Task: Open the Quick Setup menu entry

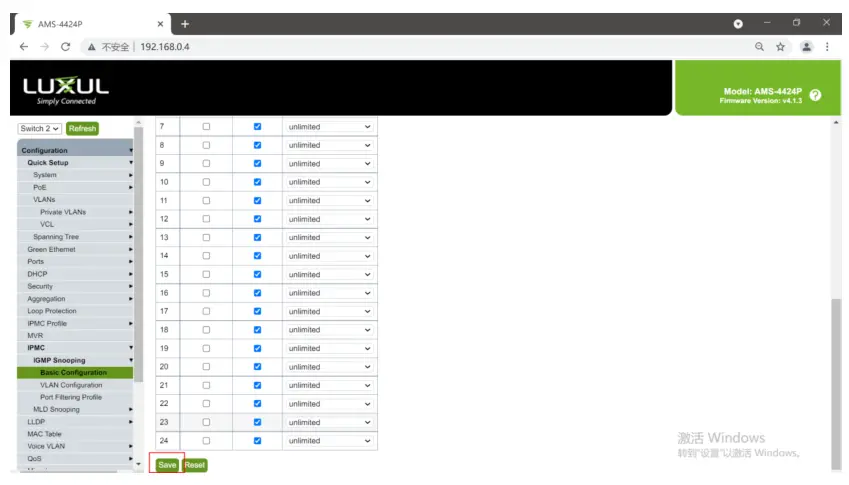Action: point(75,162)
